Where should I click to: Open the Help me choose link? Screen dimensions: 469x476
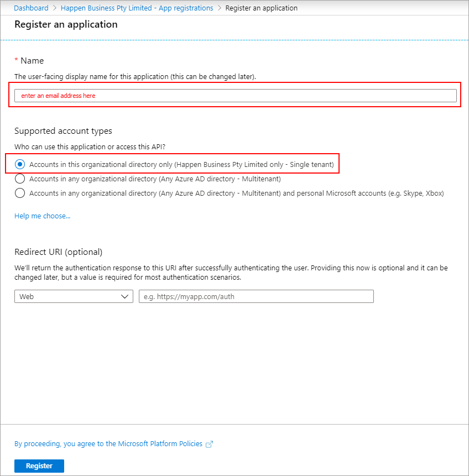tap(43, 216)
